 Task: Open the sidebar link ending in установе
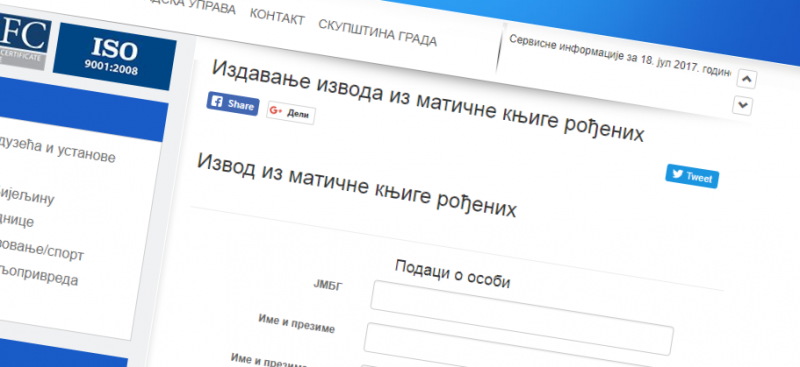57,149
